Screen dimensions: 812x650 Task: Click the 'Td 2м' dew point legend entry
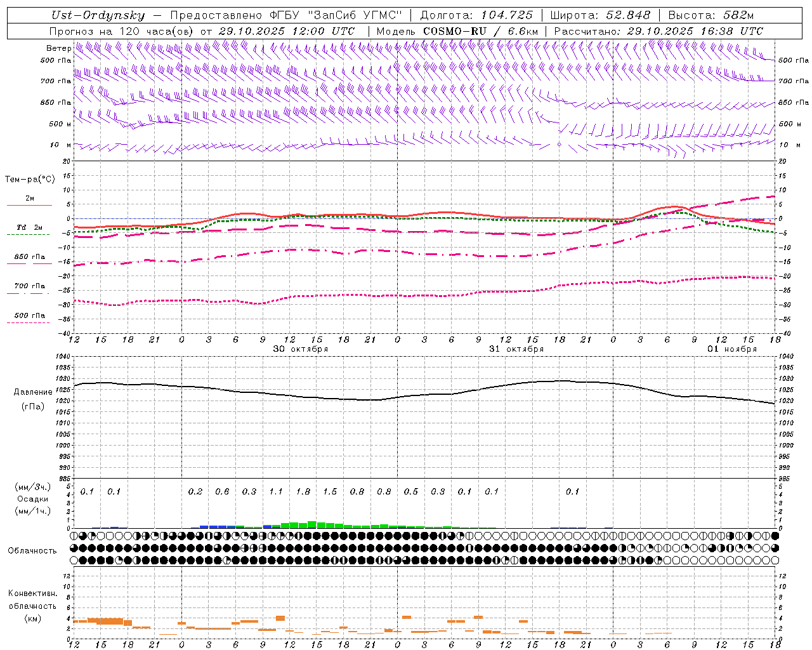30,227
